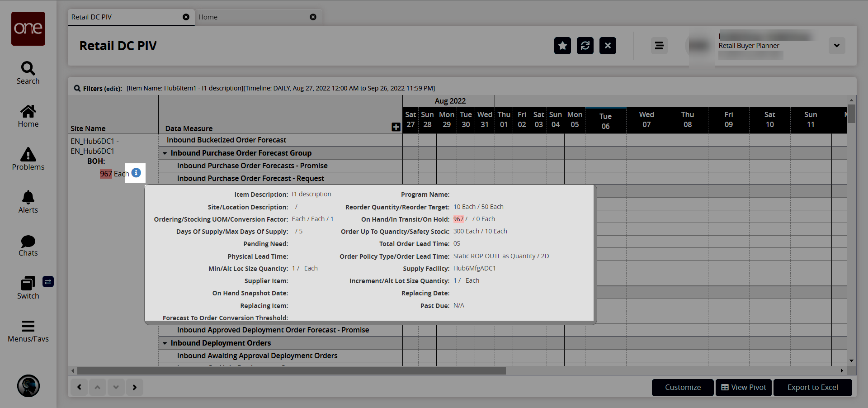Click the Customize button
Image resolution: width=868 pixels, height=408 pixels.
point(683,388)
